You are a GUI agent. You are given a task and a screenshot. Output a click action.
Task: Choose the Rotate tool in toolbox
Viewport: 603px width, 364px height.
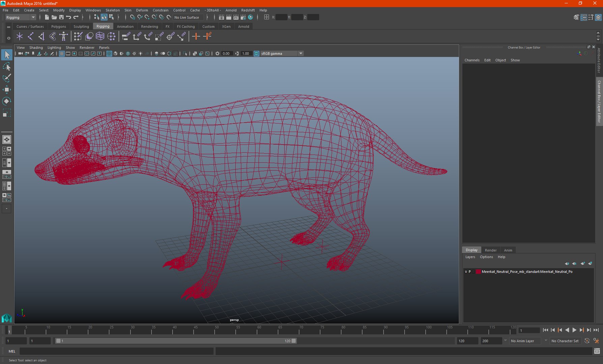click(7, 101)
